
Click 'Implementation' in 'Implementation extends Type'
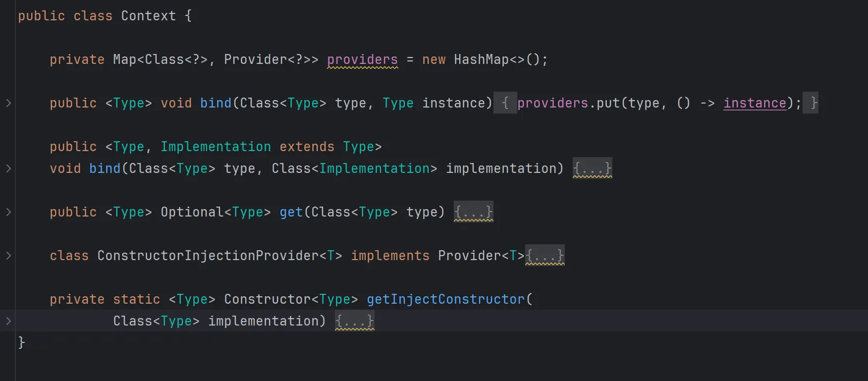pos(216,147)
